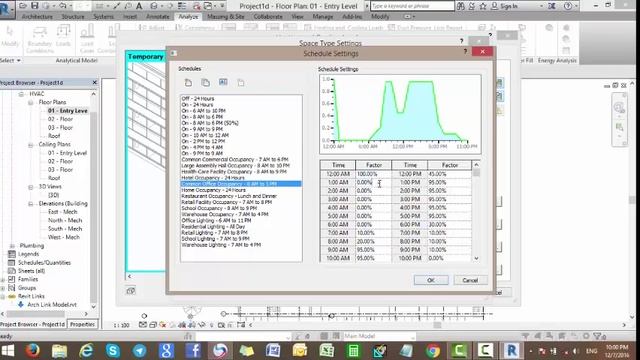Open Telegram from the taskbar

tap(140, 351)
